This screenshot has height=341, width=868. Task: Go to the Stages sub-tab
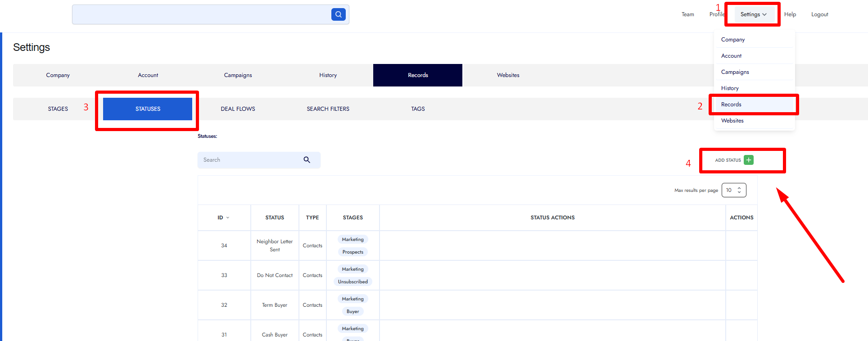pyautogui.click(x=58, y=109)
